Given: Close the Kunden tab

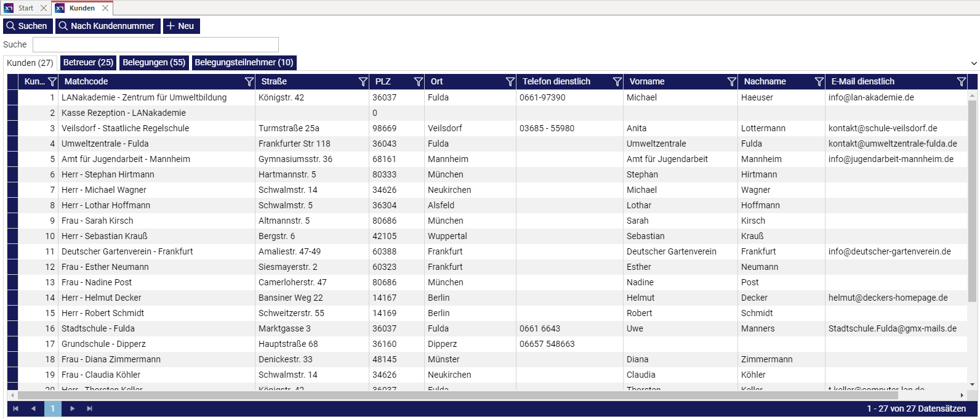Looking at the screenshot, I should [105, 8].
